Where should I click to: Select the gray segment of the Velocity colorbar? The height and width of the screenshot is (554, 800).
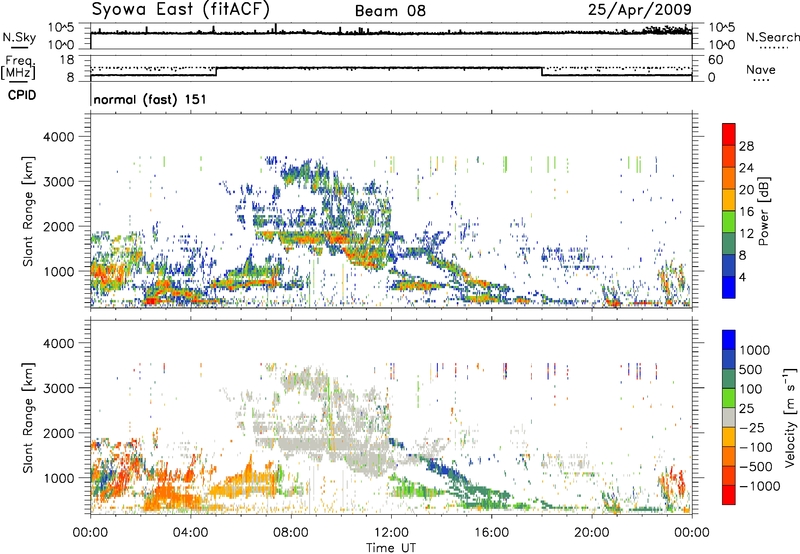pyautogui.click(x=729, y=417)
